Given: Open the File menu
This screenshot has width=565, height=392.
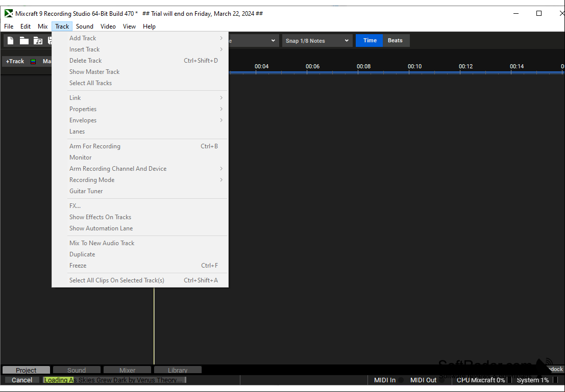Looking at the screenshot, I should click(9, 27).
